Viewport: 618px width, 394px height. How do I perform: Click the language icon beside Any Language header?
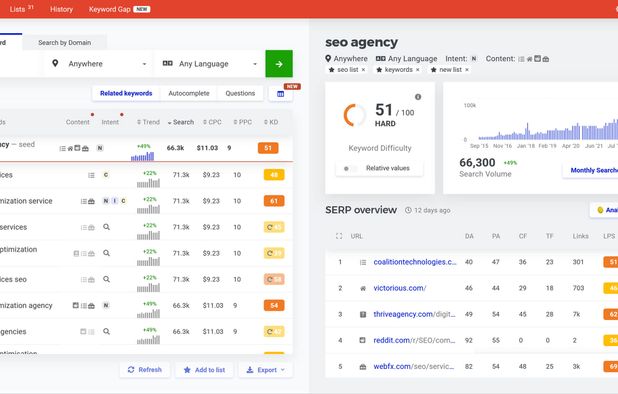pos(380,58)
